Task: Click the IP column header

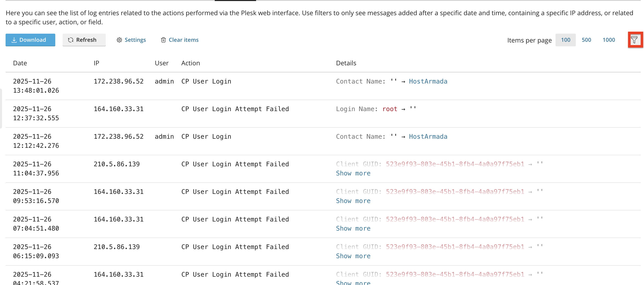Action: (96, 63)
